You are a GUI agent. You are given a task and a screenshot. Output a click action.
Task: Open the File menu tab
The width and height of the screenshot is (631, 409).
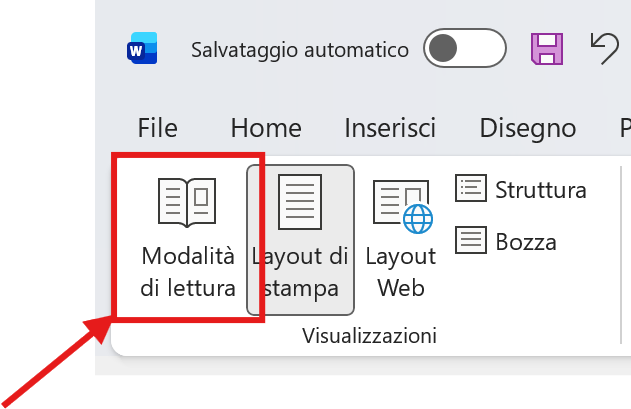pyautogui.click(x=157, y=128)
